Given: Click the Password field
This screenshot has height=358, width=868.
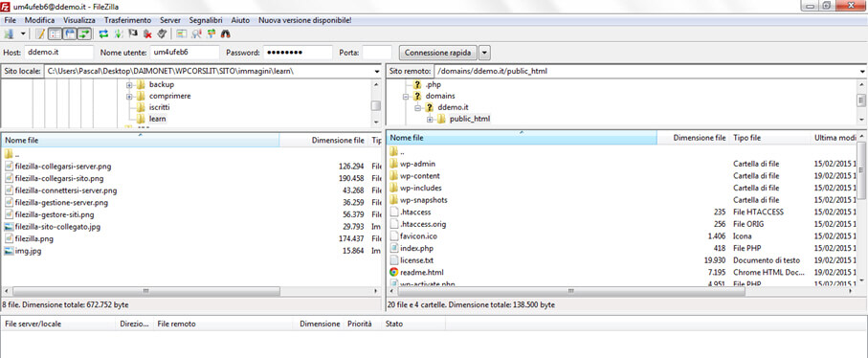Looking at the screenshot, I should coord(298,53).
